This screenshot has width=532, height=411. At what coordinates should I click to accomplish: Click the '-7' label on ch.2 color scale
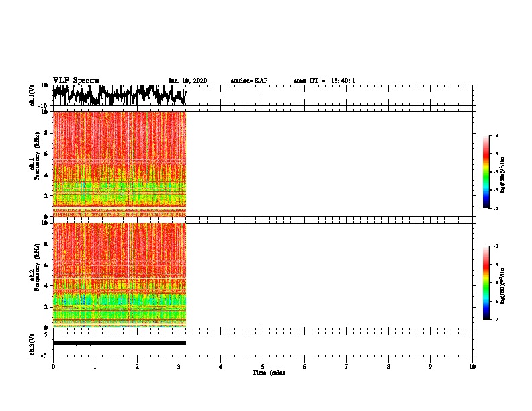point(495,319)
